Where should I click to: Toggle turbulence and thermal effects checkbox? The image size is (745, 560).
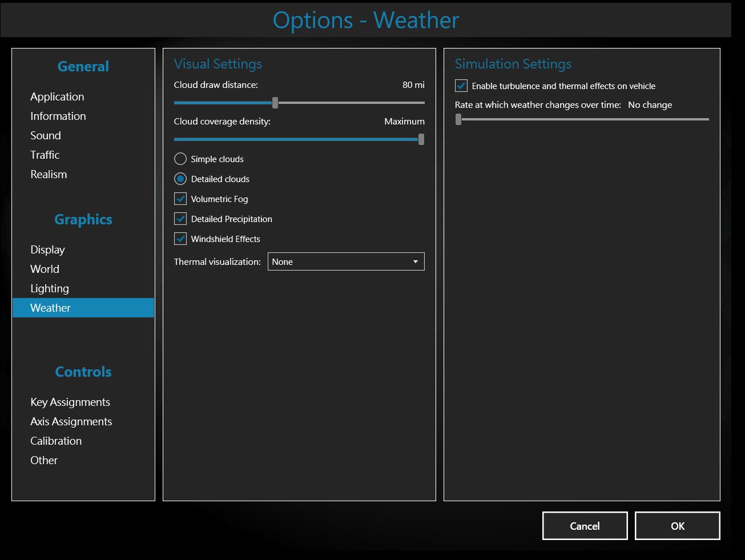pyautogui.click(x=461, y=86)
